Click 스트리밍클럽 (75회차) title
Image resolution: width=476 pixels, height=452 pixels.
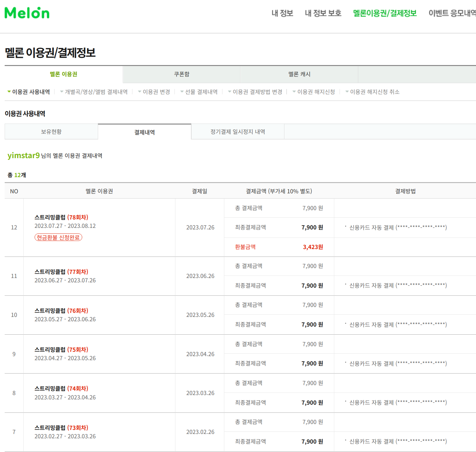click(61, 350)
